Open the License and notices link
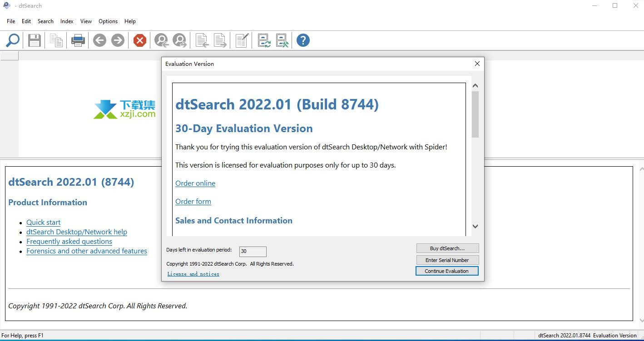644x341 pixels. [193, 274]
